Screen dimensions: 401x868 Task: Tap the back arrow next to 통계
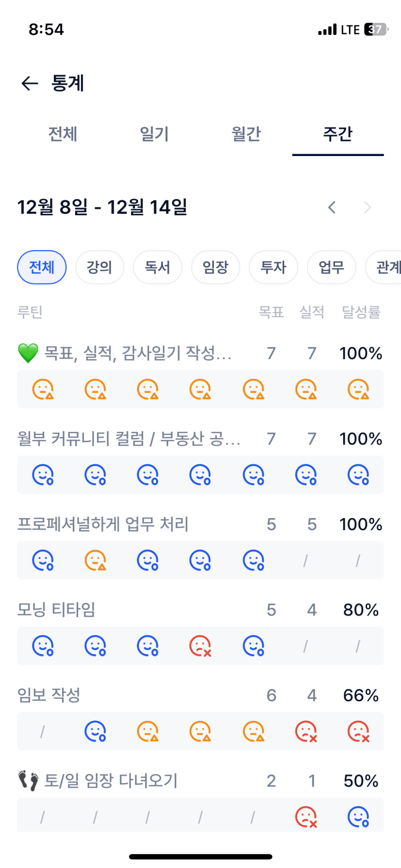[30, 83]
